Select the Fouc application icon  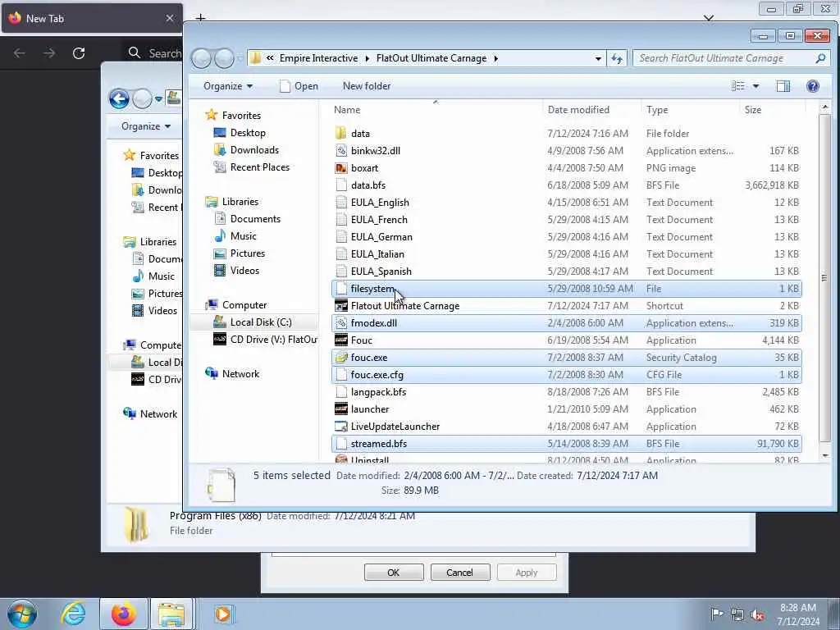point(340,340)
